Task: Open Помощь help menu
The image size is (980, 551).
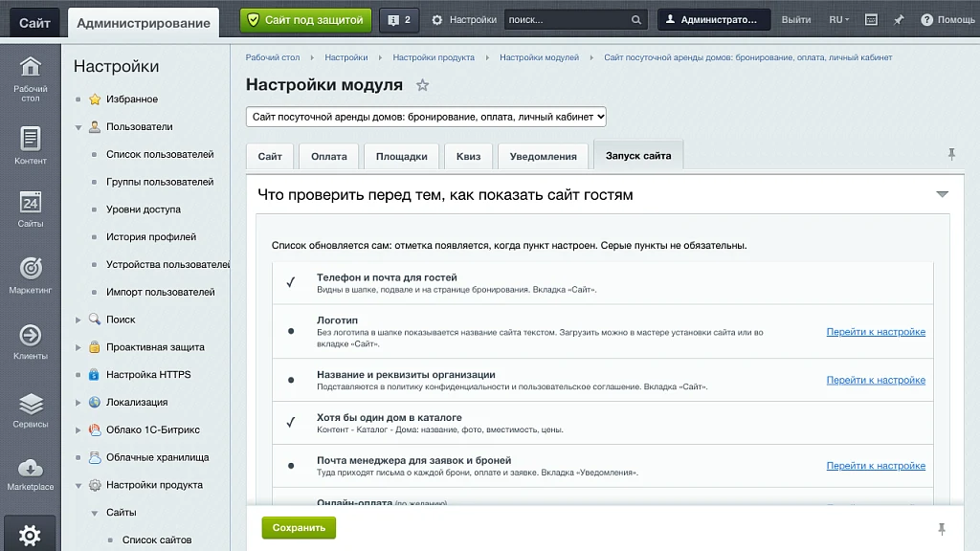Action: tap(947, 20)
